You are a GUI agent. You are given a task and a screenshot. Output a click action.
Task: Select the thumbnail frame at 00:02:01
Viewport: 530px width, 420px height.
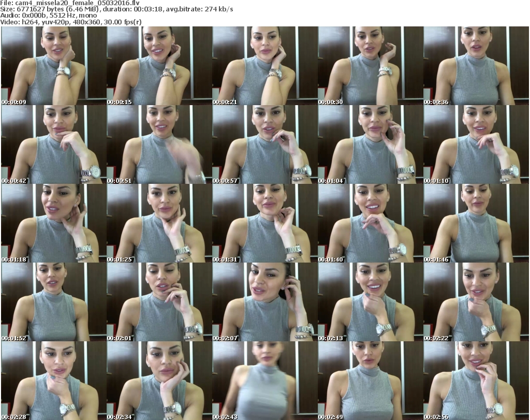tap(159, 302)
